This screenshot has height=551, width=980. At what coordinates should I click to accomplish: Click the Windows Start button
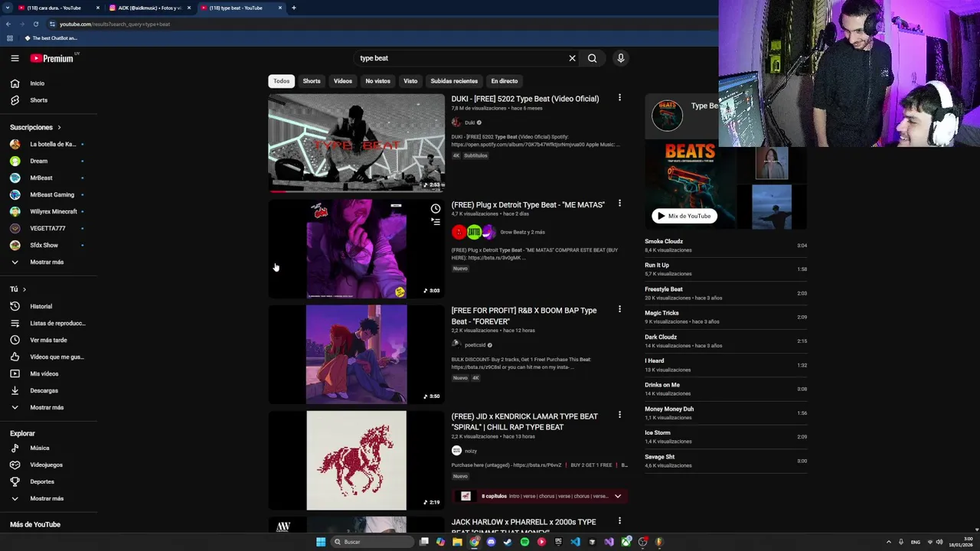pos(321,542)
